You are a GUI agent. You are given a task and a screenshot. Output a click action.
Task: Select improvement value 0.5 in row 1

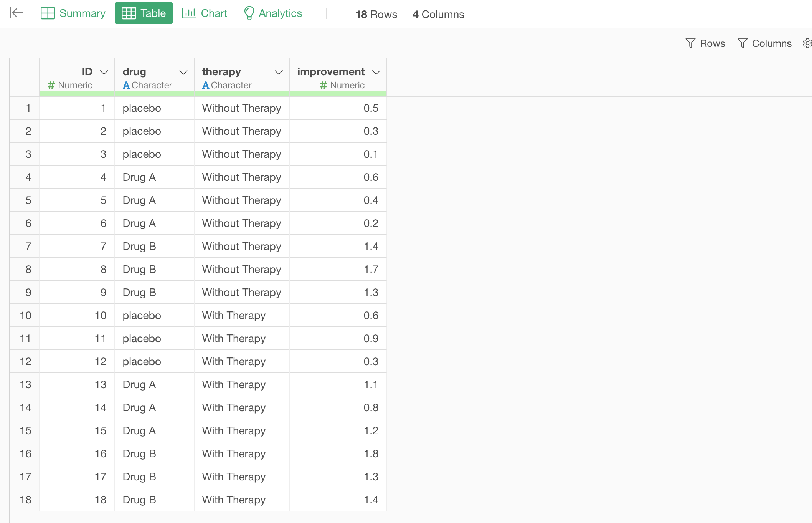[338, 108]
